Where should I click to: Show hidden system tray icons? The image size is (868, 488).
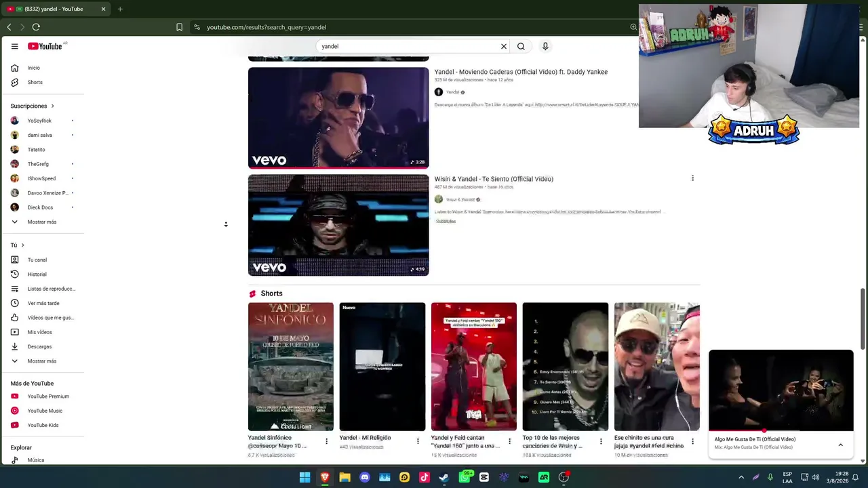click(x=741, y=477)
